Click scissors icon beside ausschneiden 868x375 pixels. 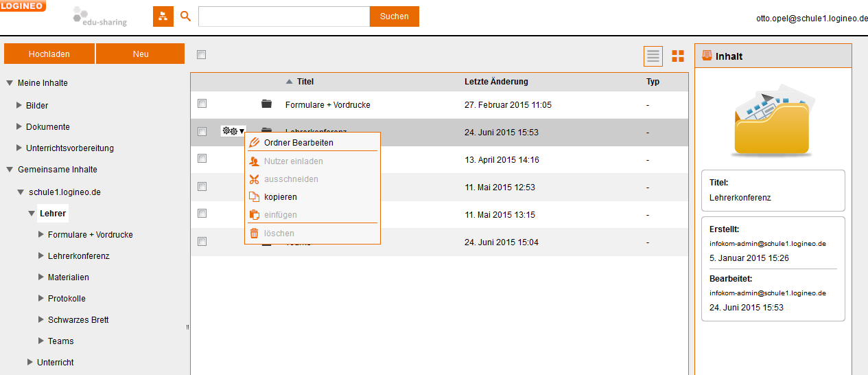click(255, 179)
